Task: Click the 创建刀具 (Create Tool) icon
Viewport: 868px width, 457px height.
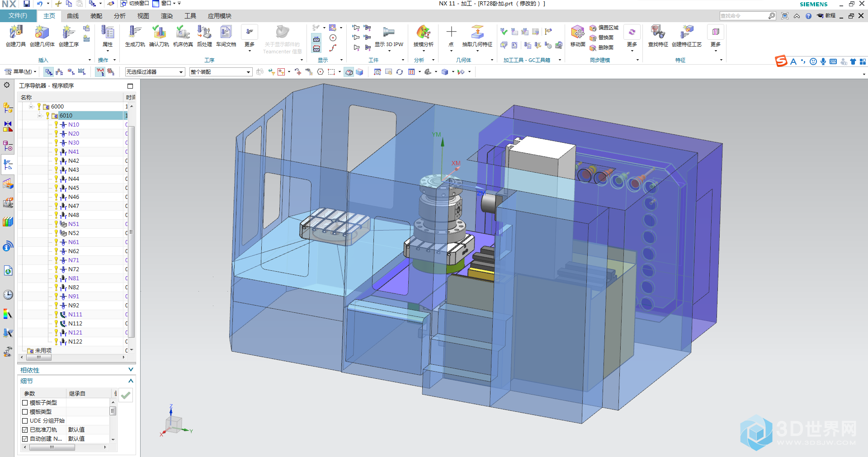Action: (x=16, y=36)
